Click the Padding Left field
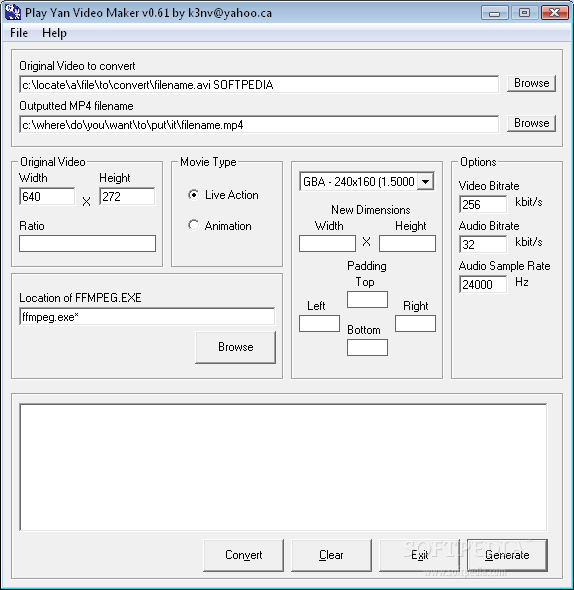Image resolution: width=574 pixels, height=590 pixels. click(x=319, y=324)
